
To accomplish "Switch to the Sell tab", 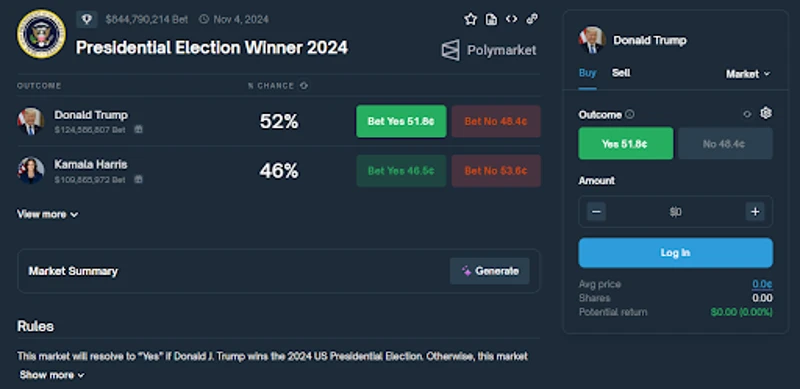I will [x=621, y=73].
